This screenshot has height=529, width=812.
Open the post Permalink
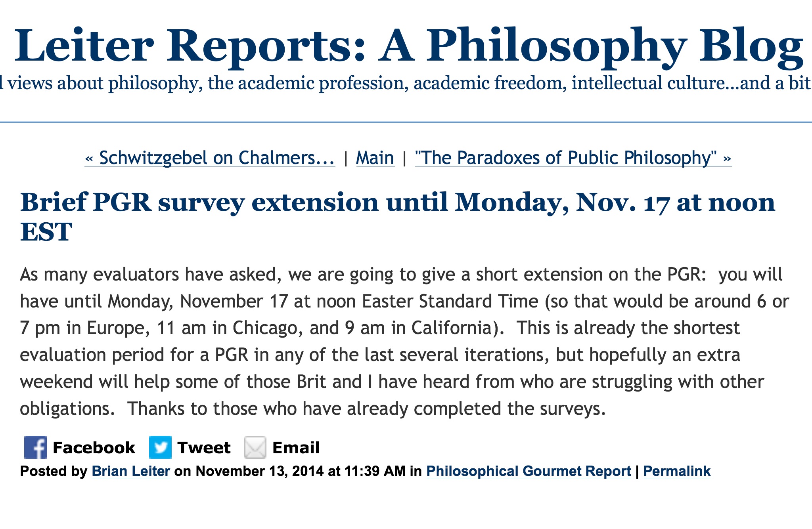677,471
